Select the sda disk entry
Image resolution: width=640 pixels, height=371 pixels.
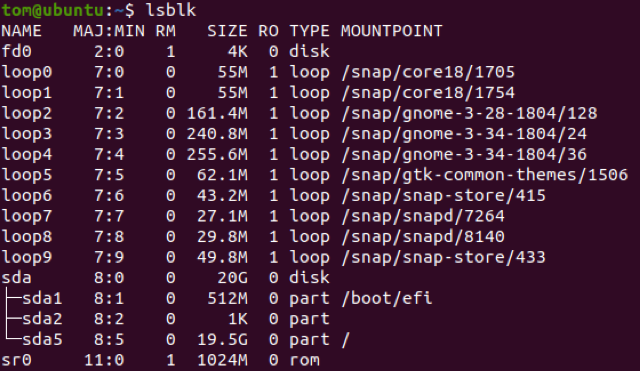tap(16, 278)
